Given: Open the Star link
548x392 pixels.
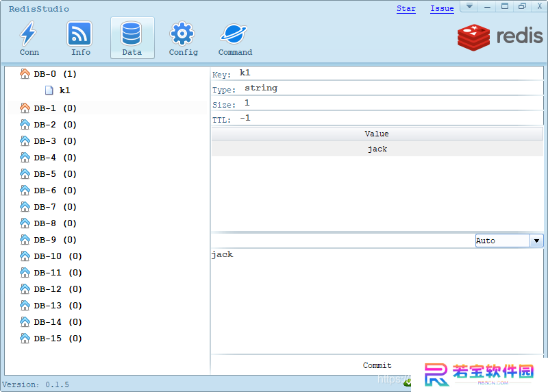Looking at the screenshot, I should [406, 8].
